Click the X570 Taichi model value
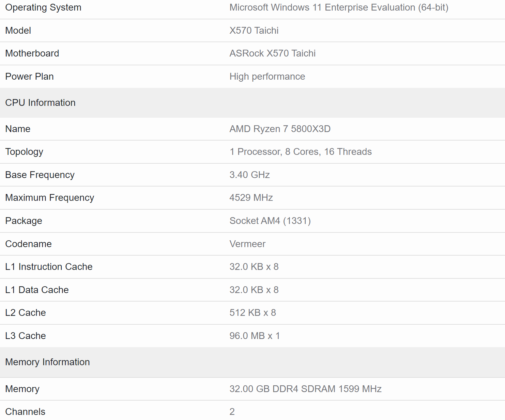The height and width of the screenshot is (420, 505). coord(254,31)
